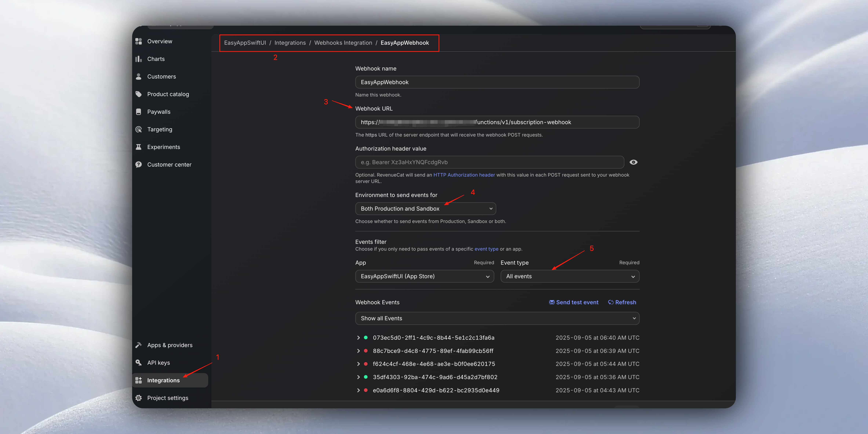The height and width of the screenshot is (434, 868).
Task: Open HTTP Authorization header link
Action: (464, 175)
